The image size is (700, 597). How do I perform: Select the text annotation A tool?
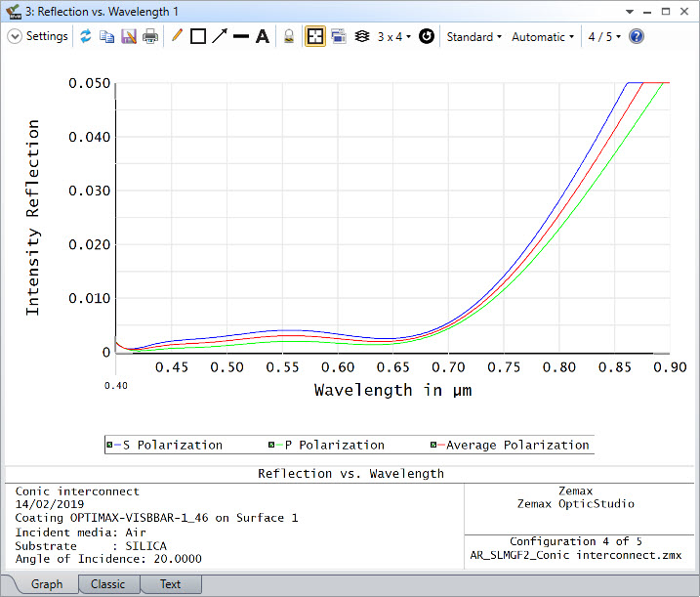pos(263,36)
